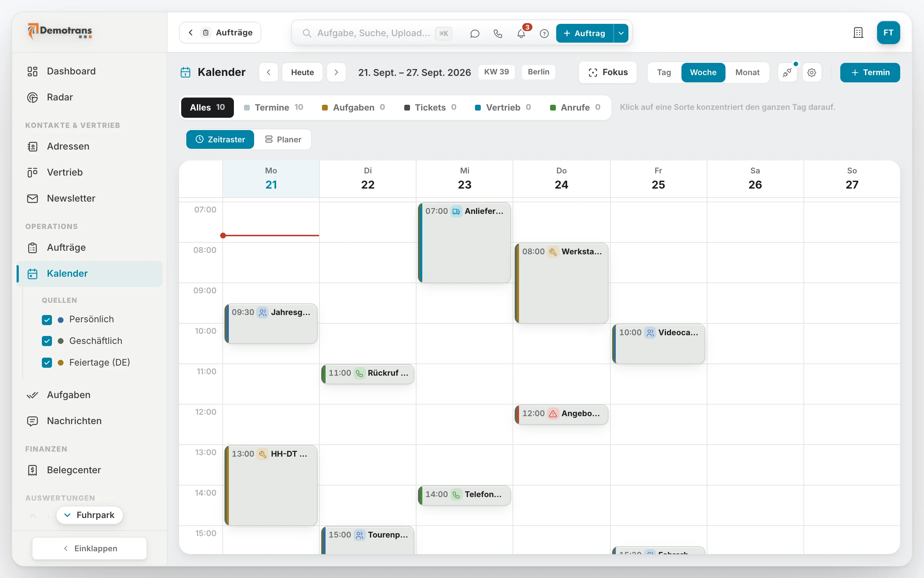Viewport: 924px width, 578px height.
Task: Go to previous week with left arrow
Action: tap(269, 72)
